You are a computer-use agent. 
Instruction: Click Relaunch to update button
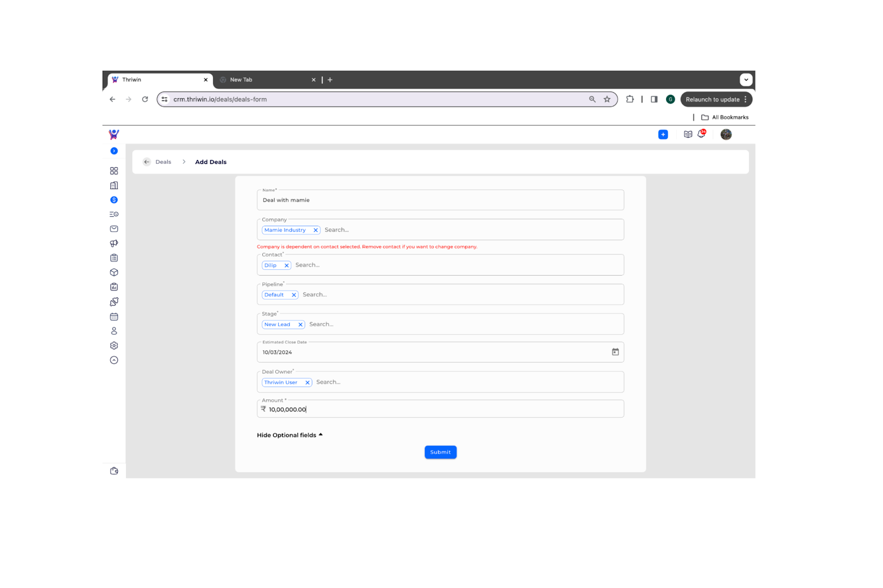click(716, 99)
